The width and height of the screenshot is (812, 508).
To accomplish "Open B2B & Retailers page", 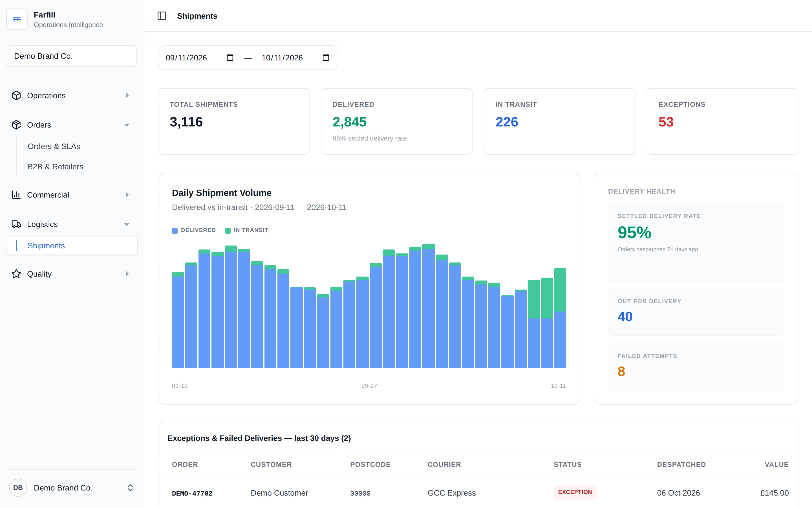I will coord(55,167).
